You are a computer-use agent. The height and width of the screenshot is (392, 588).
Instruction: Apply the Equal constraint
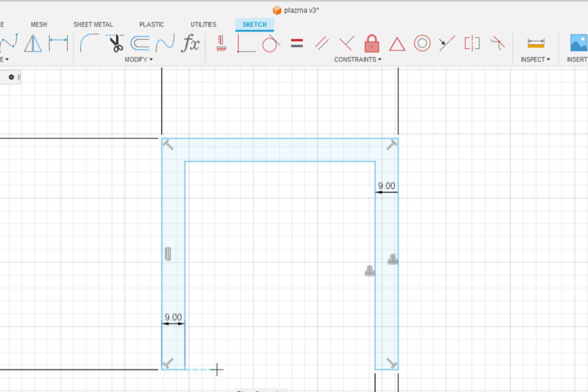point(297,43)
